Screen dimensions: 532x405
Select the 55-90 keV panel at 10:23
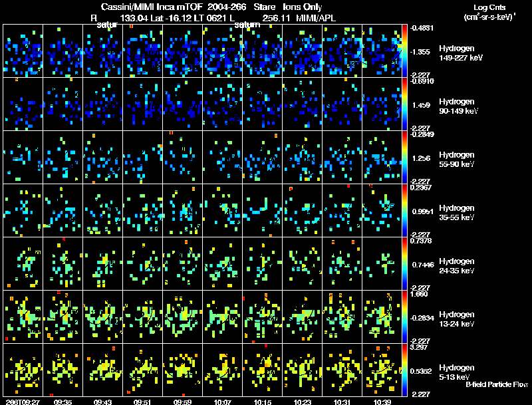303,158
